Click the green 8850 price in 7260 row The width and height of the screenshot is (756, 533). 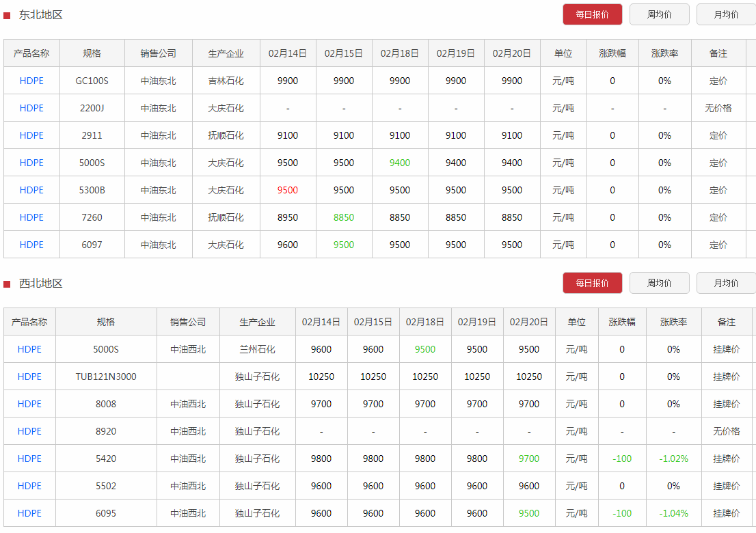[x=344, y=217]
